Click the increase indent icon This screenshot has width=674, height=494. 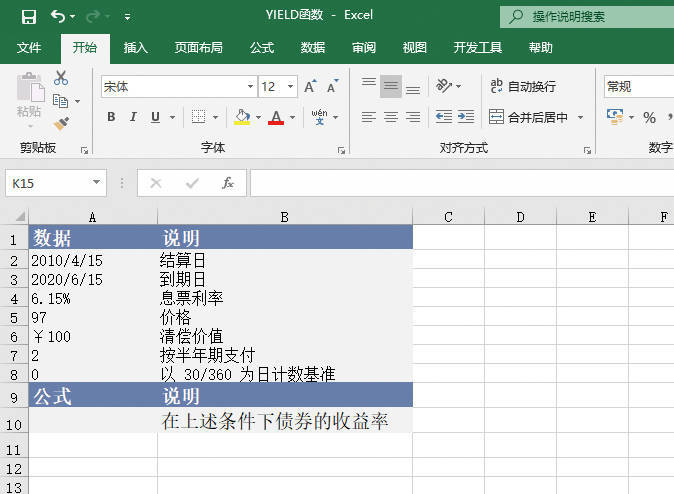tap(466, 117)
